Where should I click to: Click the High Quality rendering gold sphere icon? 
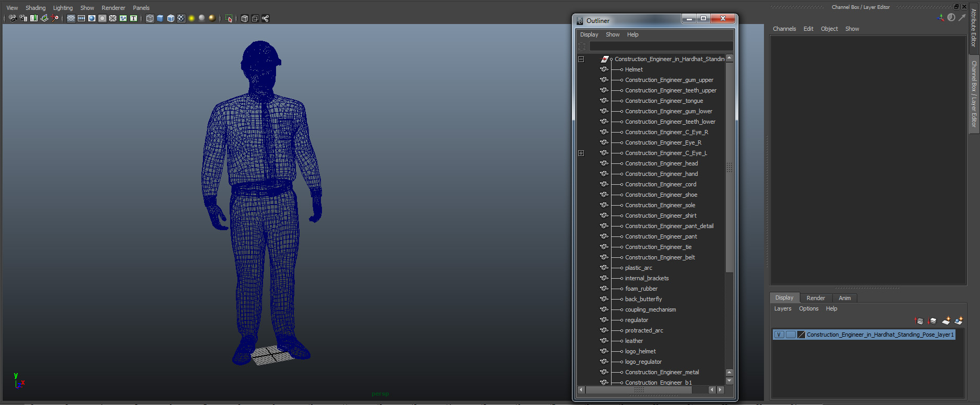(212, 18)
